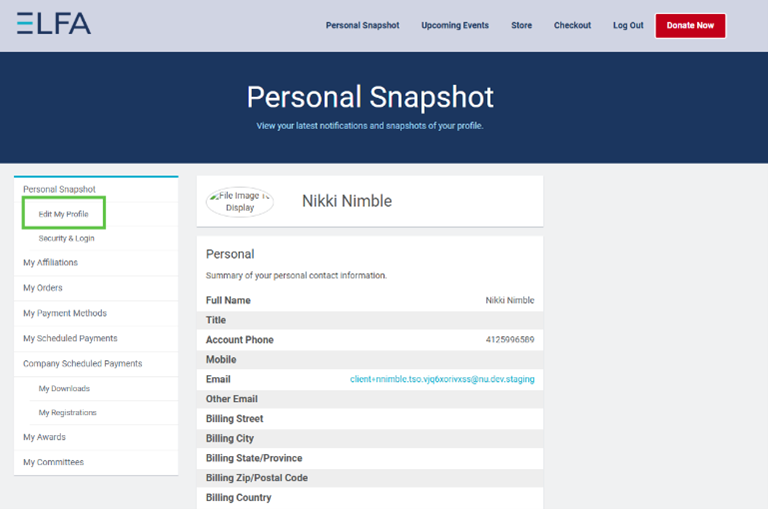The height and width of the screenshot is (509, 768).
Task: Go to Upcoming Events page
Action: [x=455, y=25]
